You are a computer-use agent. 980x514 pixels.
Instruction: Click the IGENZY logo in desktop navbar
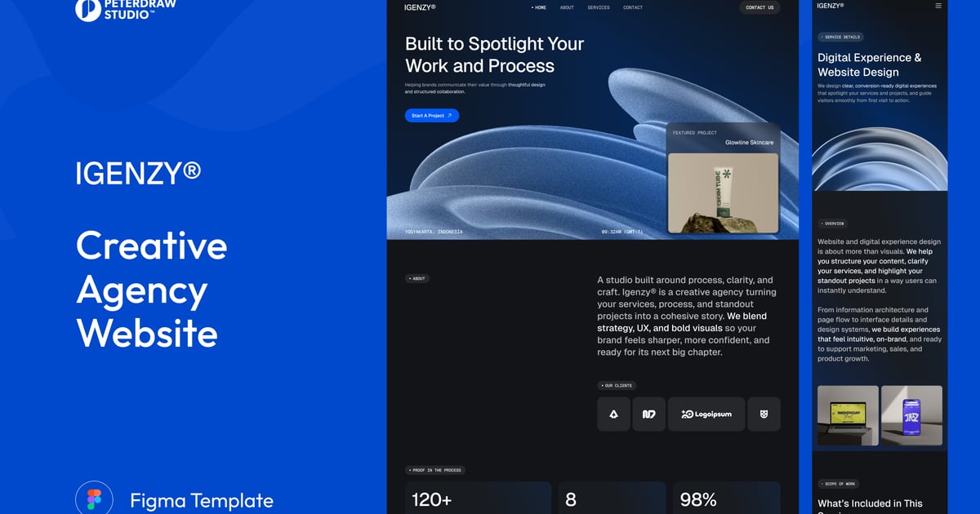click(420, 7)
